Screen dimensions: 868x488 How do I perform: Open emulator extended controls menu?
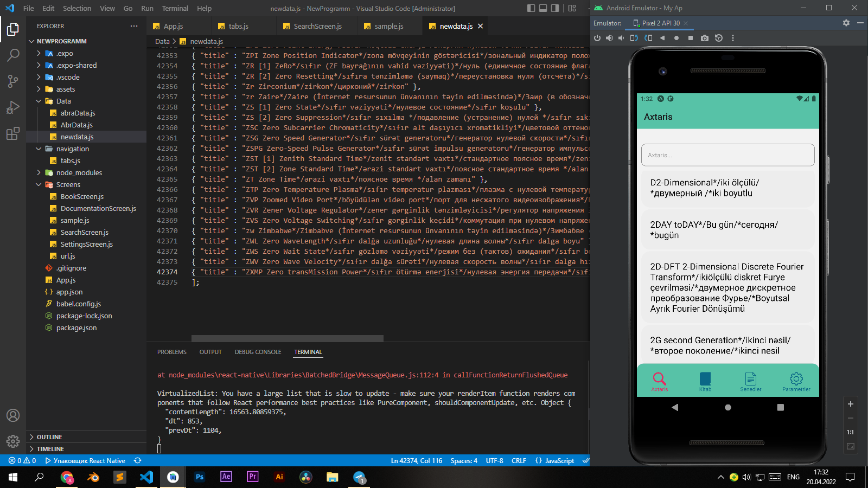coord(733,38)
